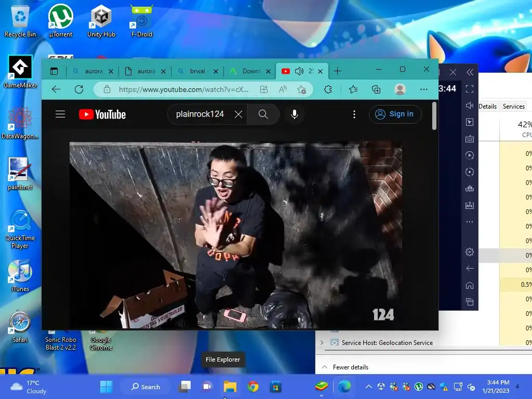Refresh the YouTube page in Edge
Screen dimensions: 532x399
coord(79,89)
